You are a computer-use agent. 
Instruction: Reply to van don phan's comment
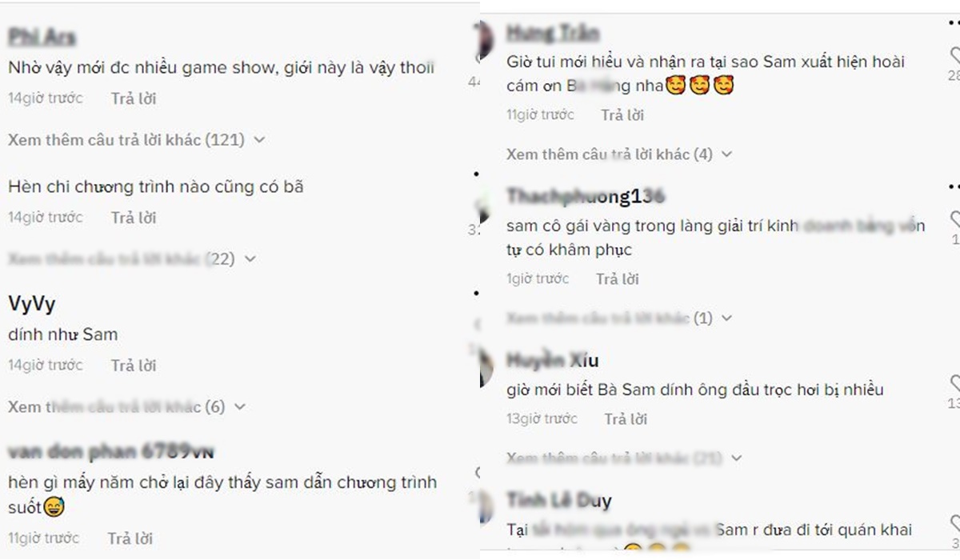click(x=130, y=538)
